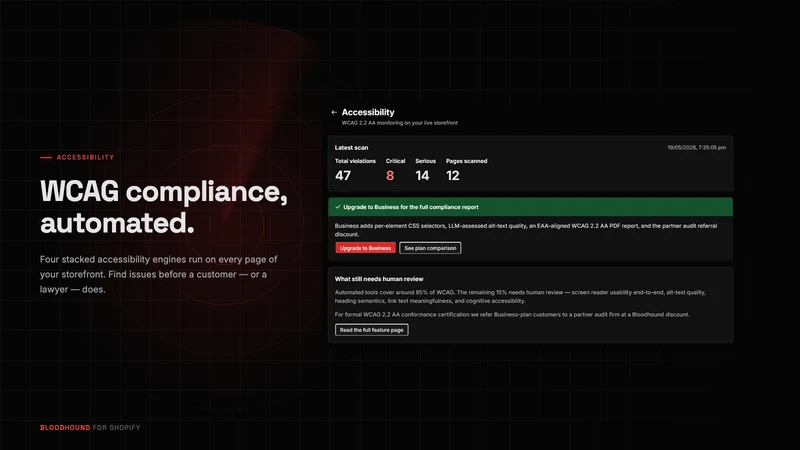Click the Four stacked accessibility engines paragraph
Viewport: 800px width, 450px height.
point(159,274)
